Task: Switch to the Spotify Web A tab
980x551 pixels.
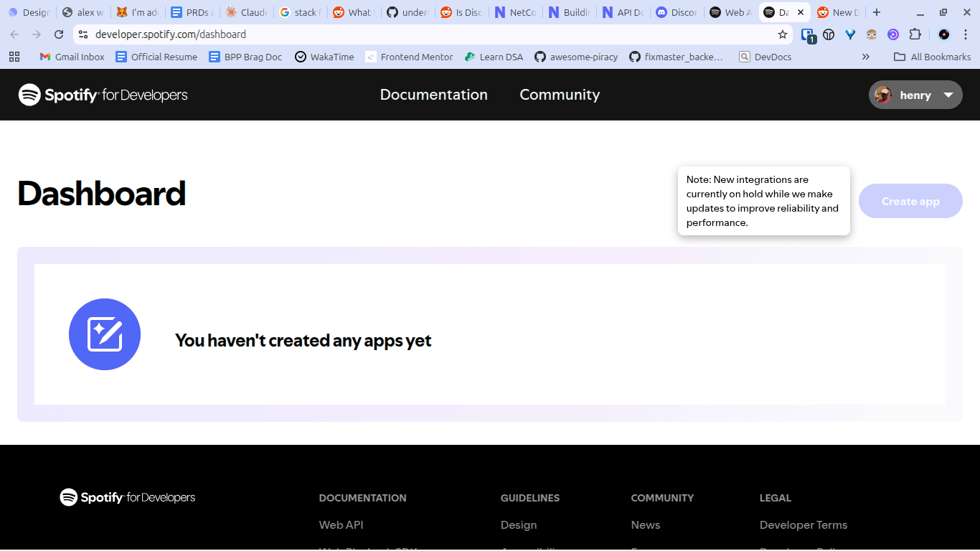Action: (x=732, y=12)
